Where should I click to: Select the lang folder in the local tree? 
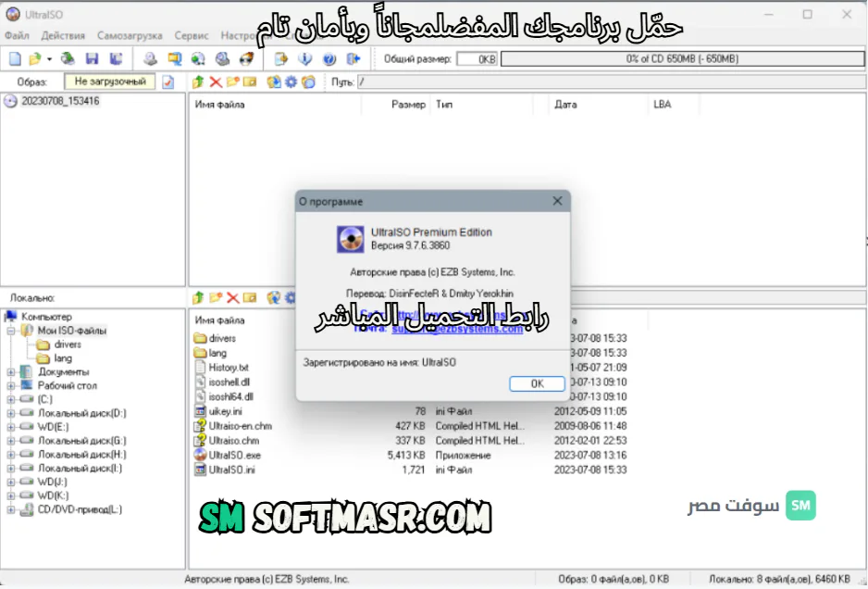[63, 358]
